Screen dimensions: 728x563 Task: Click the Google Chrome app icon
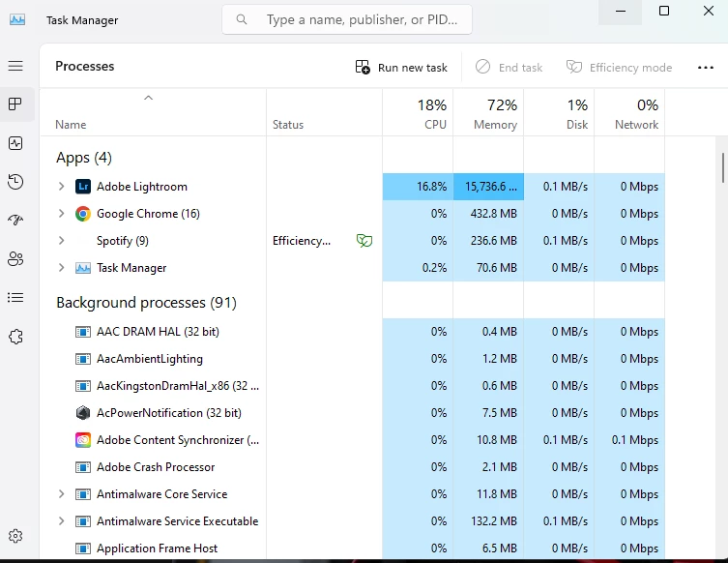point(83,214)
